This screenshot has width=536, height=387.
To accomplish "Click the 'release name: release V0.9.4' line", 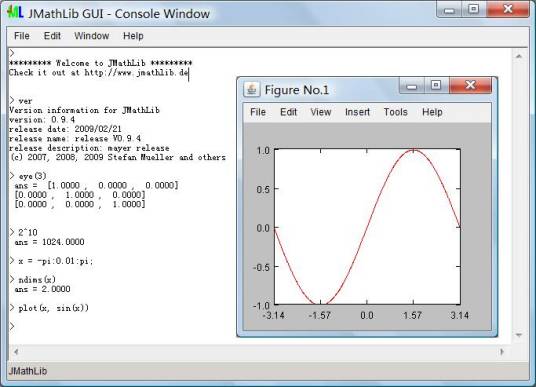I will 75,138.
